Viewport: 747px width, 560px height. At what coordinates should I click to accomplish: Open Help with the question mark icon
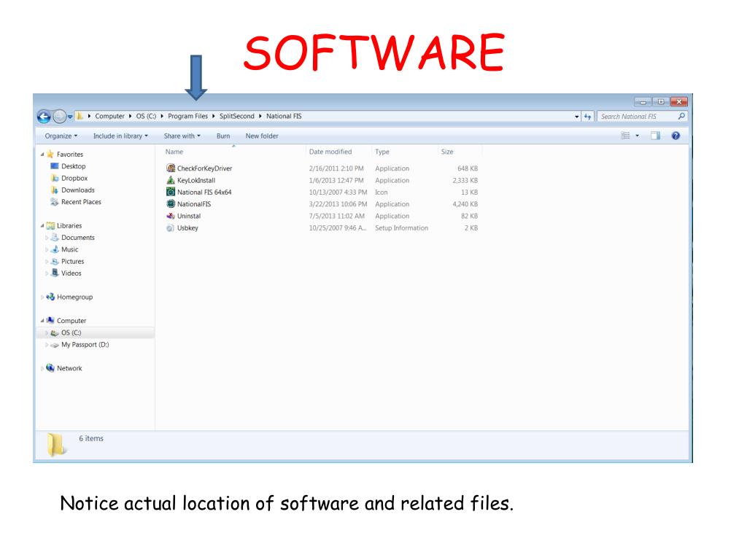coord(676,136)
